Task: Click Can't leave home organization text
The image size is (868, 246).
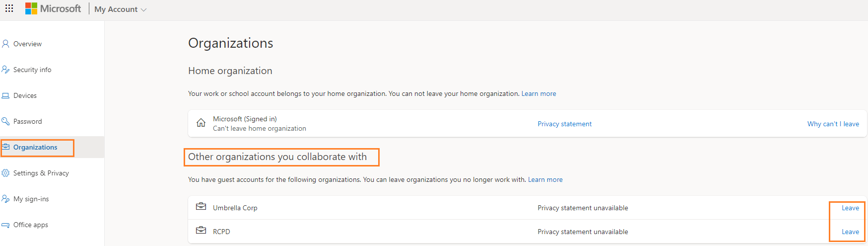Action: coord(260,128)
